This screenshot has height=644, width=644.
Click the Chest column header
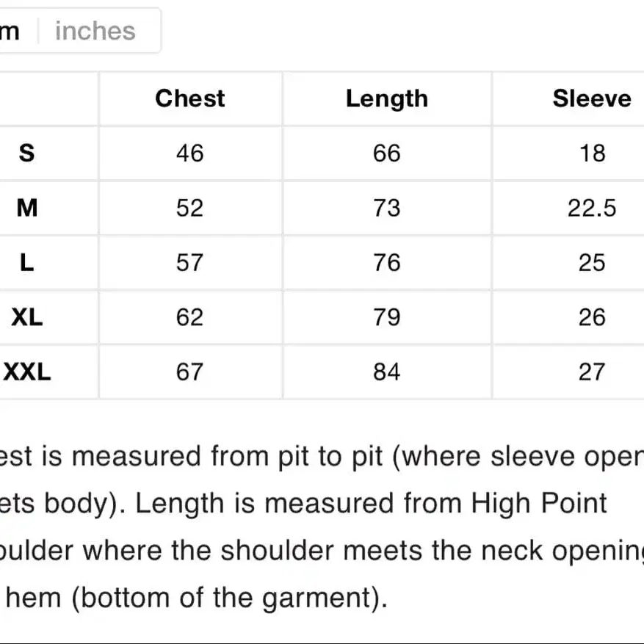pyautogui.click(x=190, y=98)
